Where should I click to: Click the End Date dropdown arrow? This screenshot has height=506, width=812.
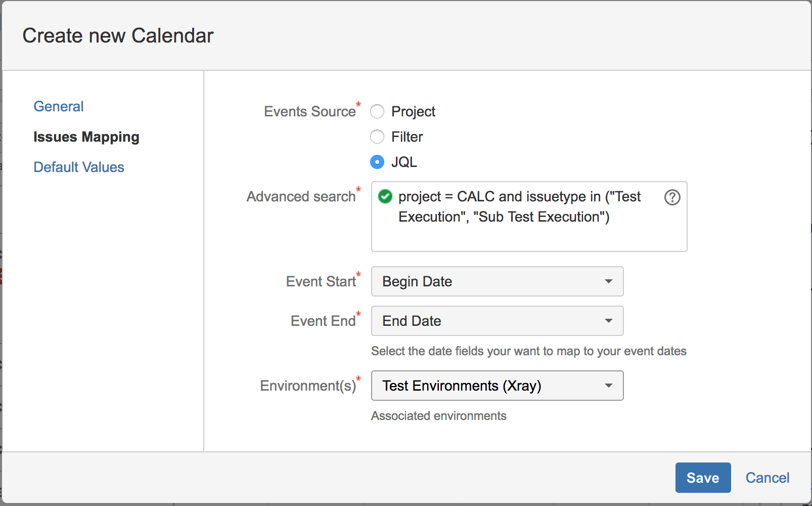pyautogui.click(x=609, y=321)
